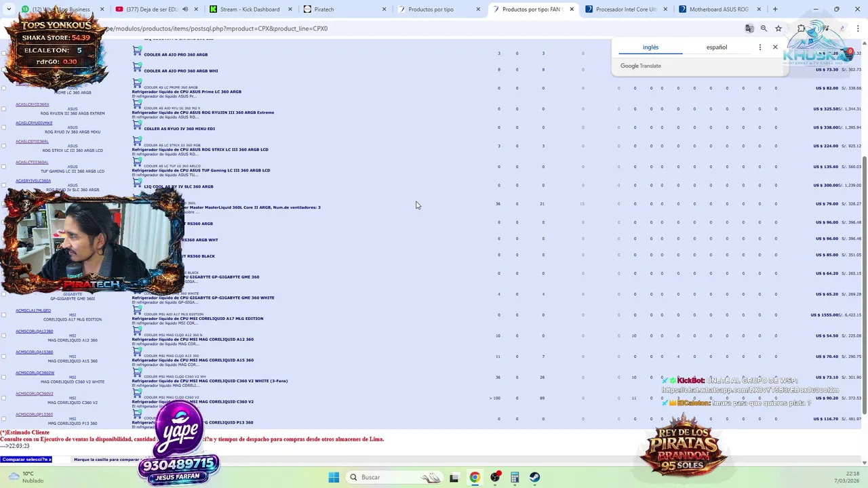The image size is (868, 488).
Task: Tick checkbox for ROG RYUO IV 360 ARGB MIKU
Action: point(3,127)
